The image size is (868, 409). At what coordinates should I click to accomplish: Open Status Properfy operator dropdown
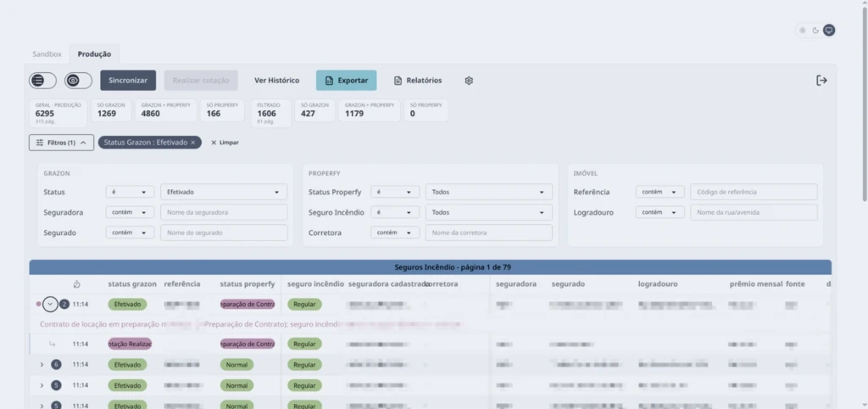pos(395,192)
